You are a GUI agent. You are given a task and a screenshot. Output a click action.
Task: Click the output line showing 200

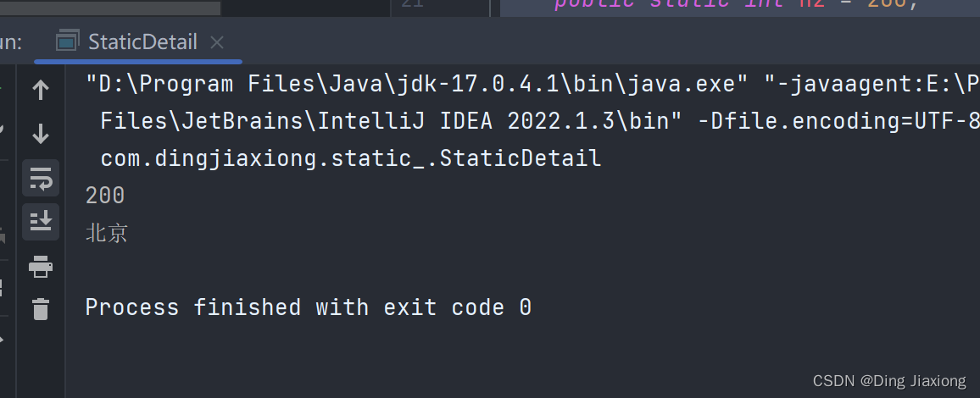click(x=105, y=196)
